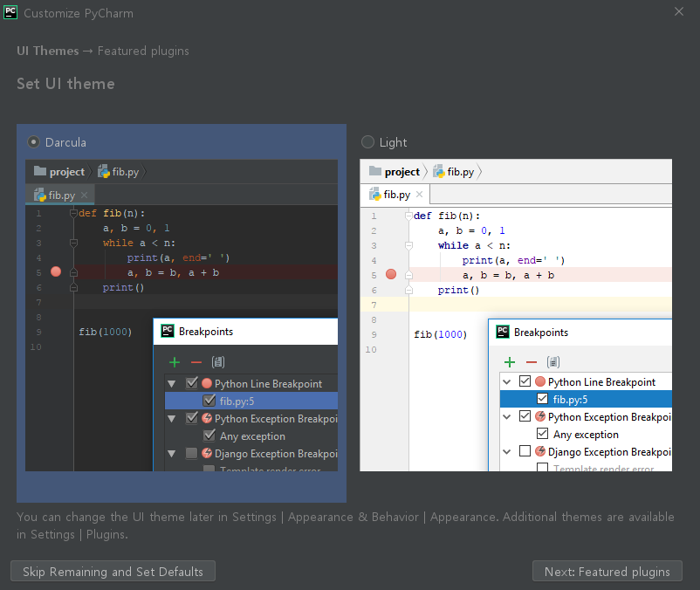This screenshot has height=590, width=700.
Task: Click PyCharm icon in Darcula Breakpoints title
Action: [168, 331]
